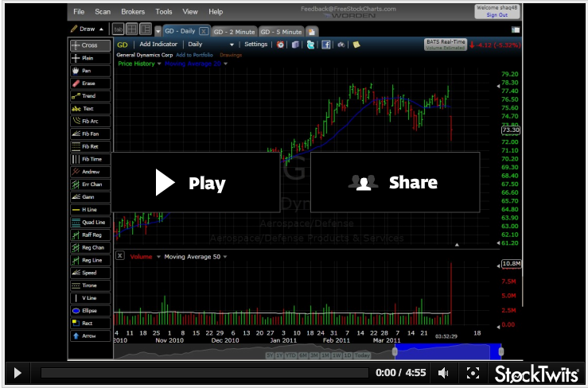Switch to GD - 2 Minute tab

(x=235, y=32)
